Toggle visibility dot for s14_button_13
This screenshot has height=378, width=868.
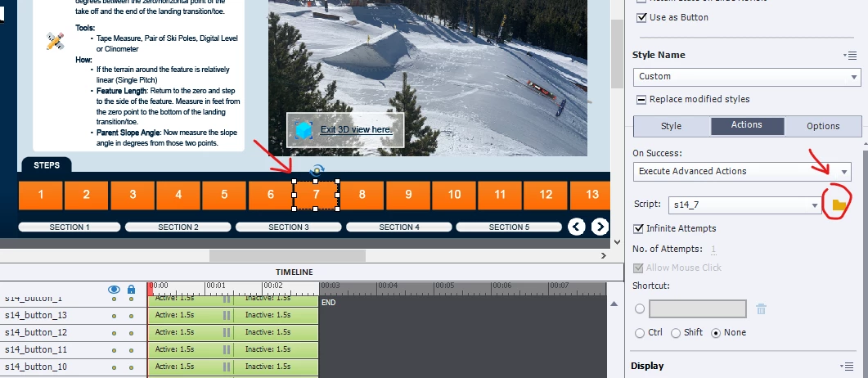(x=114, y=316)
